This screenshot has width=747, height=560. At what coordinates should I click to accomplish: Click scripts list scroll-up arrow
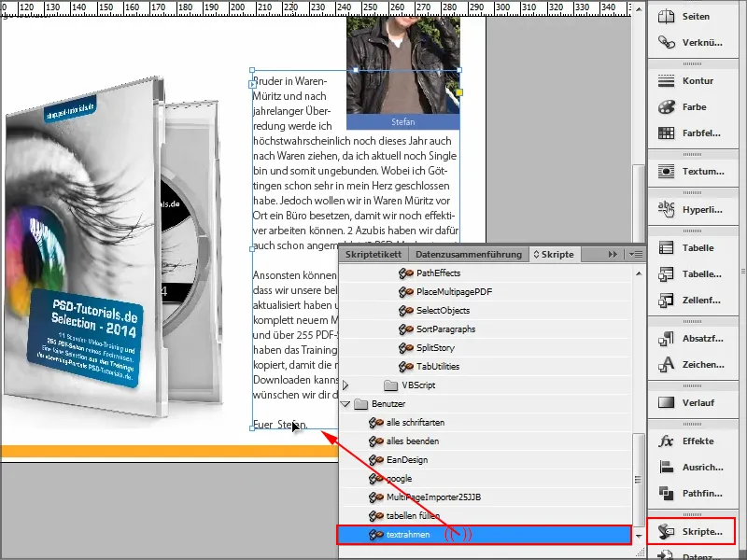[x=639, y=273]
